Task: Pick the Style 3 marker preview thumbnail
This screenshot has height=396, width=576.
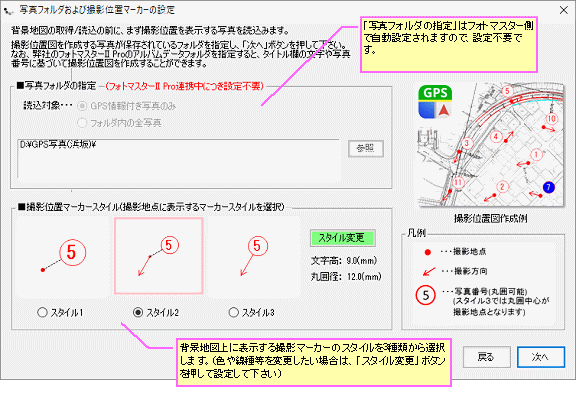Action: 255,256
